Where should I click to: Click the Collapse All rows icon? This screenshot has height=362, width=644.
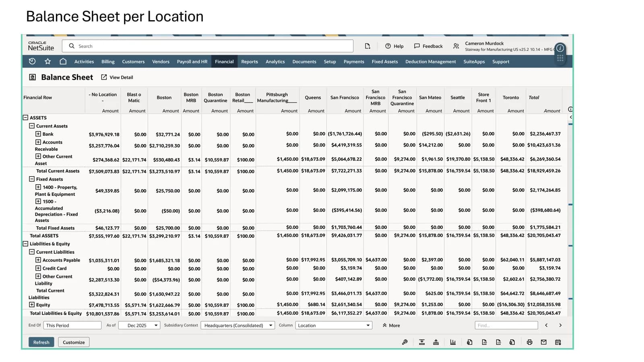tap(436, 342)
